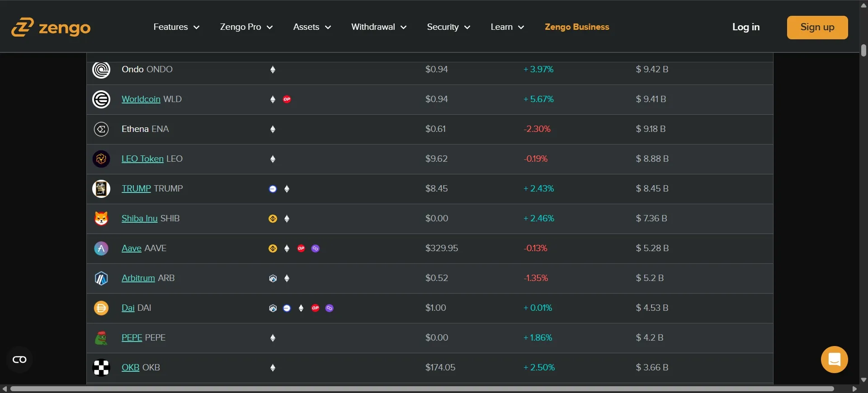868x393 pixels.
Task: Click Optimism network icon in Dai row
Action: point(316,308)
